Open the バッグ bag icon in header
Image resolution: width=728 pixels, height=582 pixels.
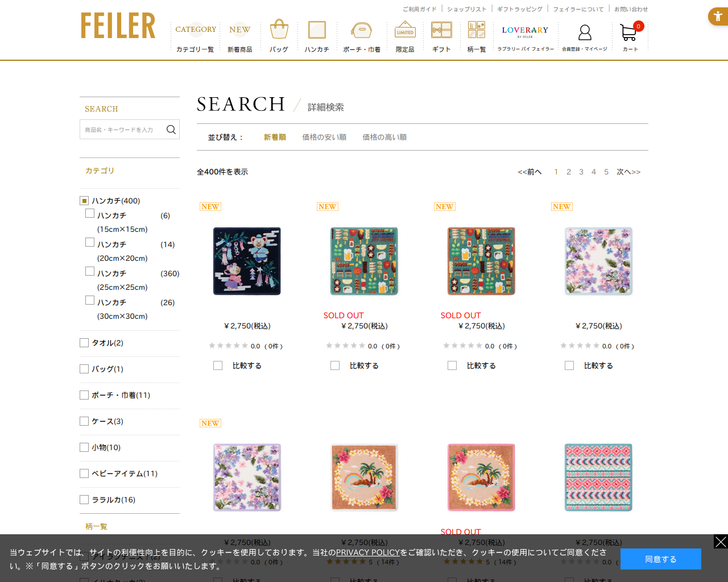(x=279, y=30)
